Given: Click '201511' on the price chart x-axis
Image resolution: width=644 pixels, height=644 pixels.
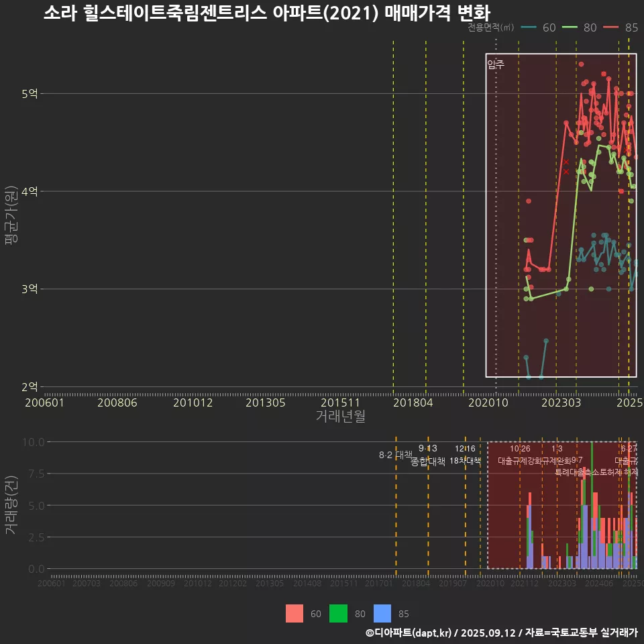Looking at the screenshot, I should pyautogui.click(x=340, y=402).
